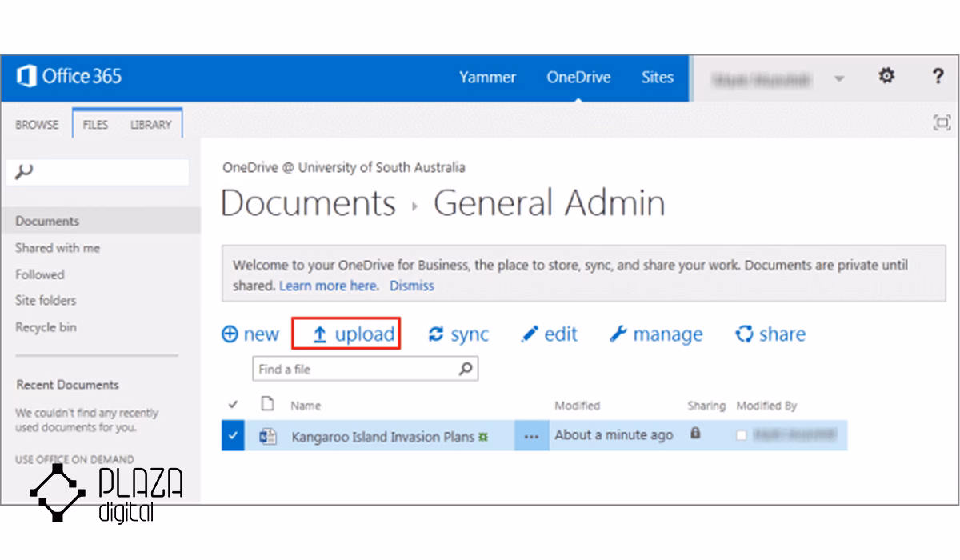Open the settings gear icon
Viewport: 960px width, 560px height.
886,77
